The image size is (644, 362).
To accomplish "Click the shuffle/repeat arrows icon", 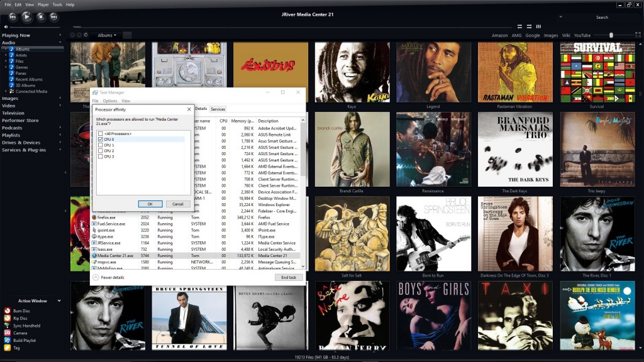I will (x=519, y=26).
